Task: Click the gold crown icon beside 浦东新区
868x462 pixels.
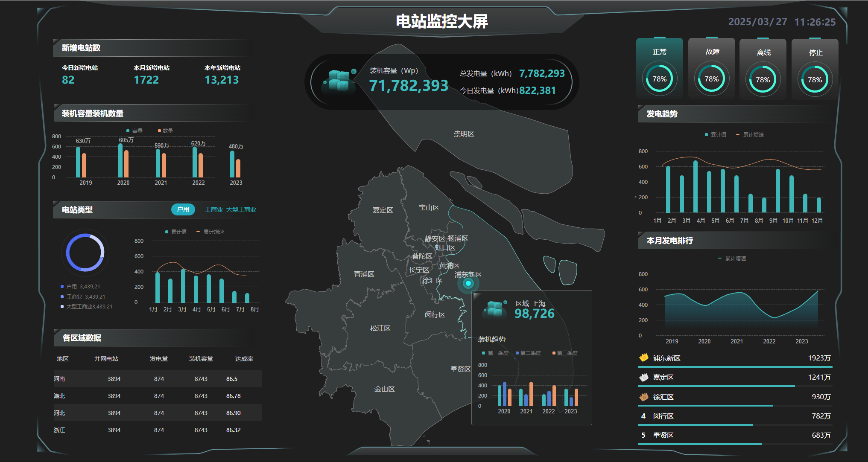Action: 643,357
